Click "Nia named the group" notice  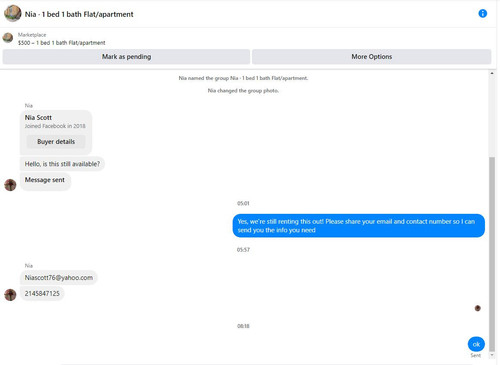point(243,78)
